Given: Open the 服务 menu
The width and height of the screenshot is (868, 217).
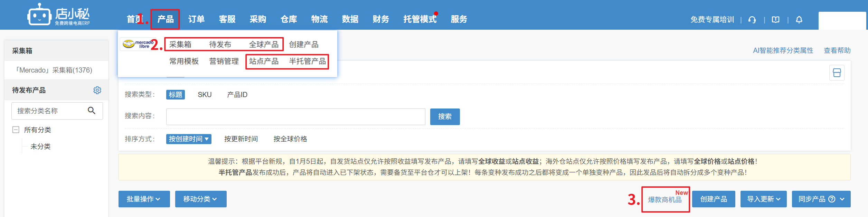Looking at the screenshot, I should [459, 19].
